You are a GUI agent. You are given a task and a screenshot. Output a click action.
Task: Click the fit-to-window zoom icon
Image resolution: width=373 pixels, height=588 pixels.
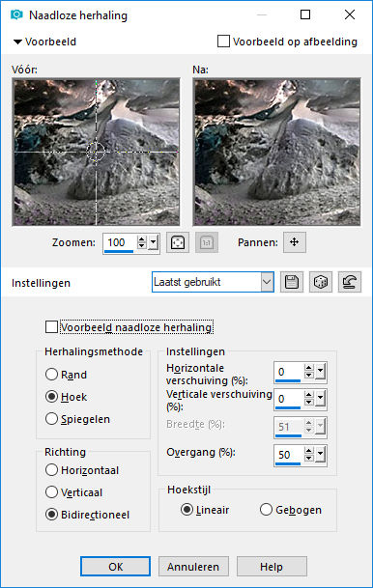point(178,242)
